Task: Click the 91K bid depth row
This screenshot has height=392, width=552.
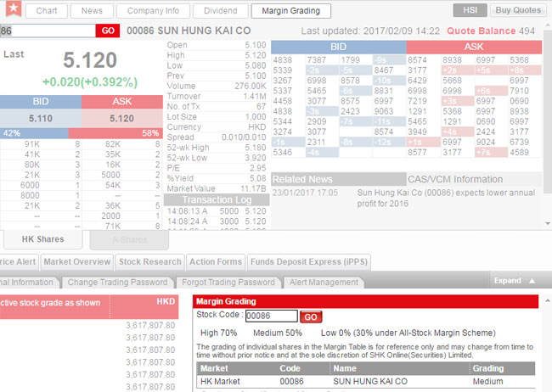Action: point(41,144)
